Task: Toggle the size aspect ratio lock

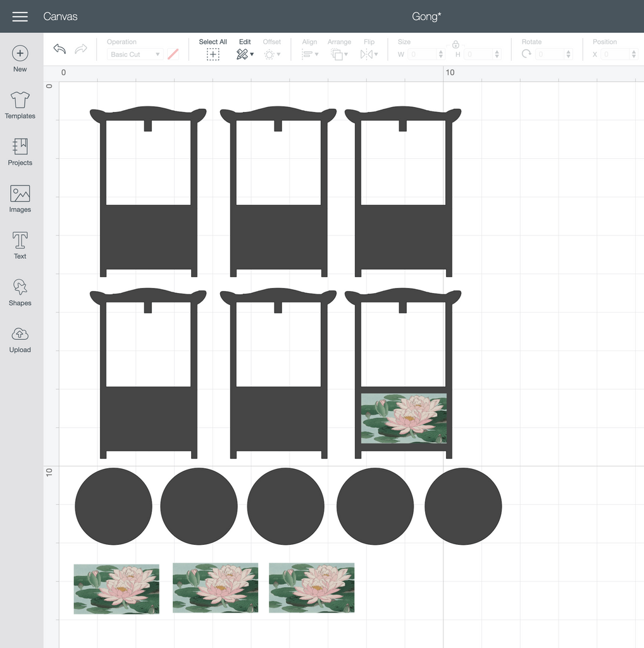Action: (x=455, y=44)
